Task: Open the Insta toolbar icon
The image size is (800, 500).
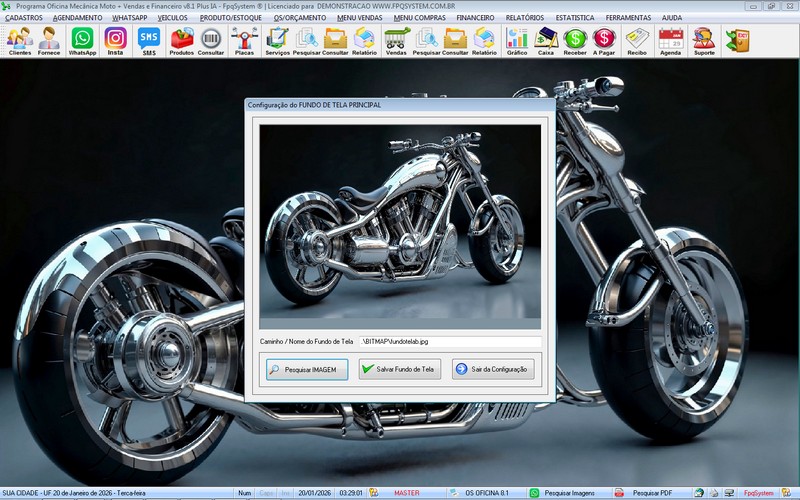Action: (115, 41)
